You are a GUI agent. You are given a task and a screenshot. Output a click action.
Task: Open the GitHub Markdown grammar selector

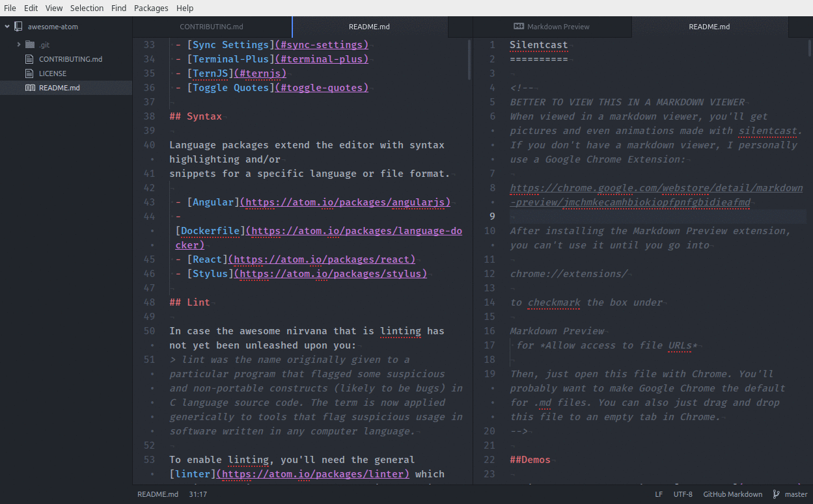tap(732, 494)
